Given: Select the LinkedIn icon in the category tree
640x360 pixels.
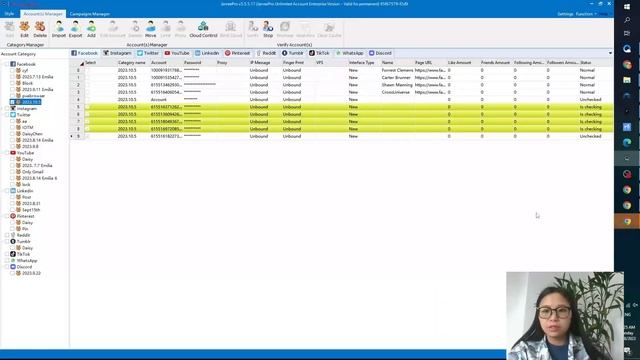Looking at the screenshot, I should click(13, 191).
